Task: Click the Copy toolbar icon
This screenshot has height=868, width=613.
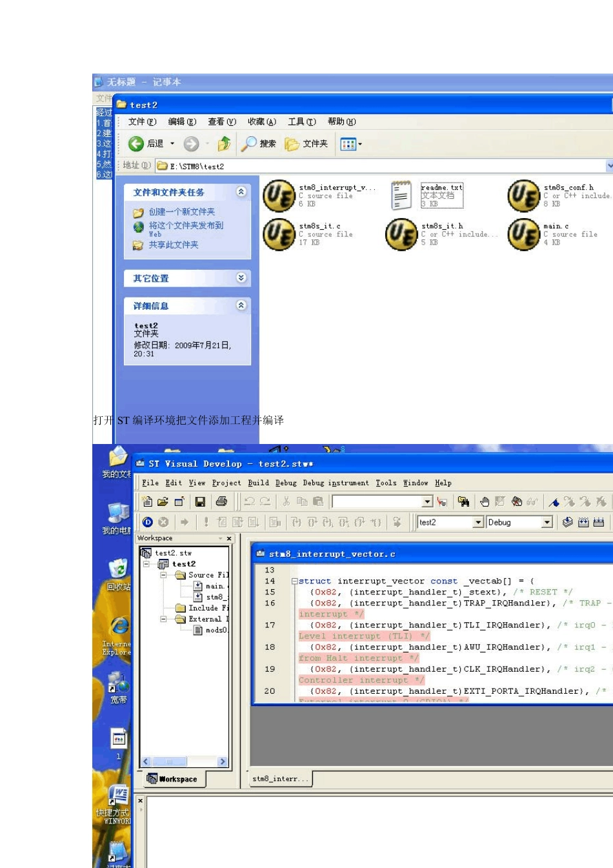Action: tap(302, 501)
